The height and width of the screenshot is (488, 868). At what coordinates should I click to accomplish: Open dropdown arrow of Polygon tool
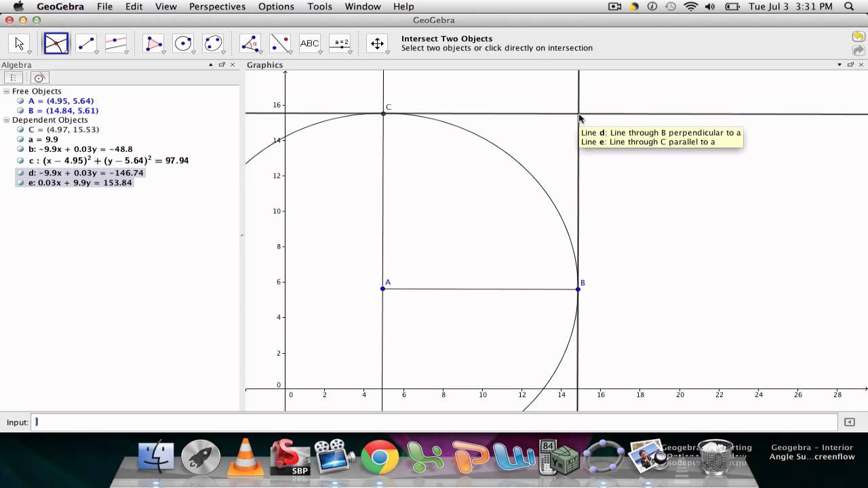click(163, 52)
